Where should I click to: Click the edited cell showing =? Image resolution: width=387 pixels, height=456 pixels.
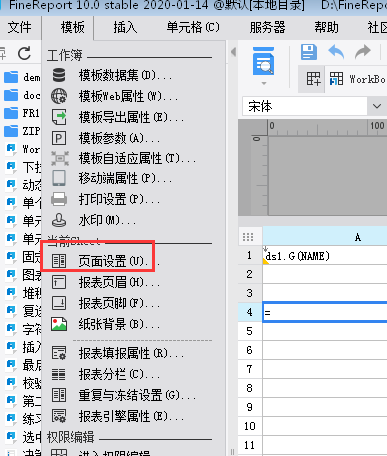click(325, 312)
